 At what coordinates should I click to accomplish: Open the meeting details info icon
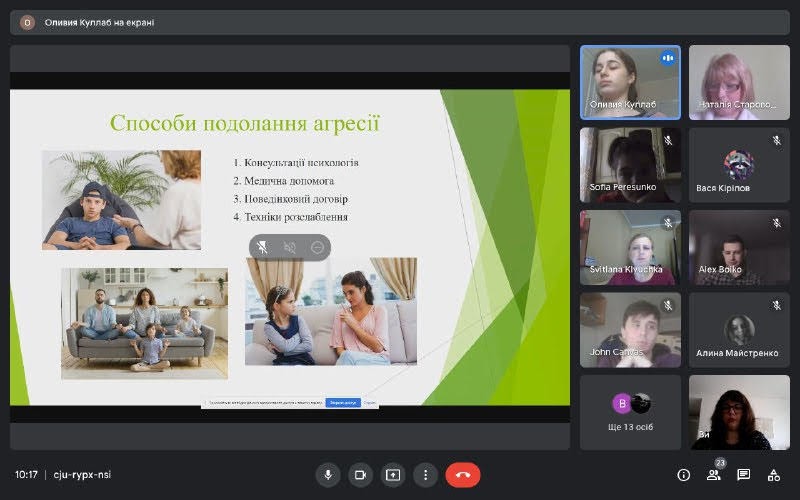pos(683,476)
